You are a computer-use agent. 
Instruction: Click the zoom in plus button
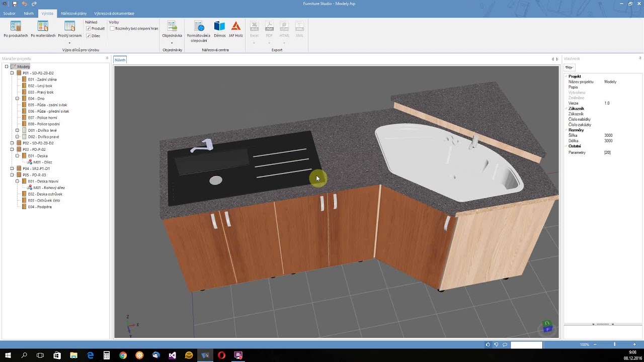point(635,344)
